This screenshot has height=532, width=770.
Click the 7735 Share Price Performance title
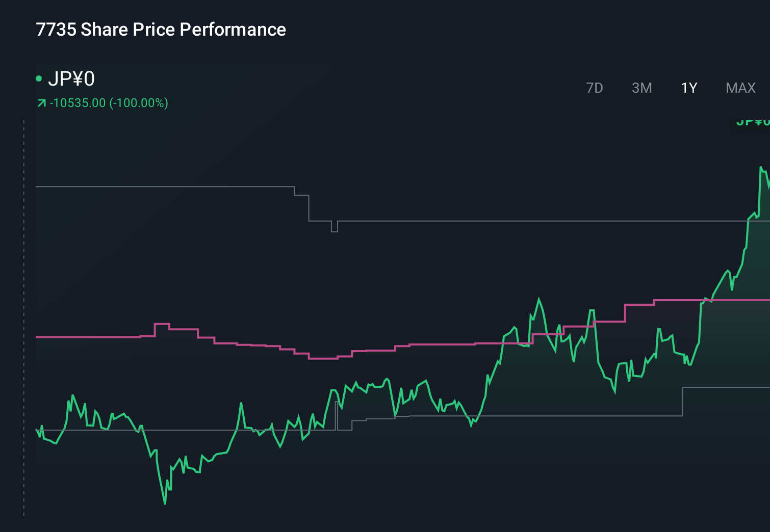[x=161, y=29]
